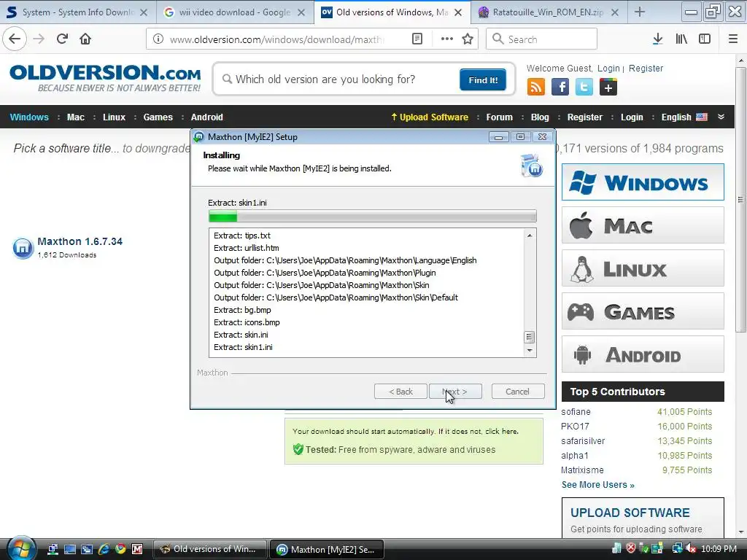Screen dimensions: 747x560
Task: Bookmark this page with the star icon
Action: [x=468, y=39]
